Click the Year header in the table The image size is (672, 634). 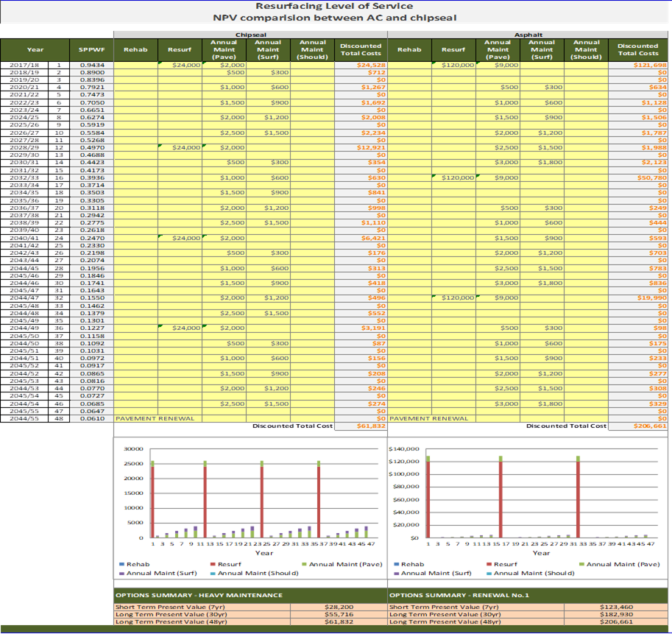(x=35, y=50)
